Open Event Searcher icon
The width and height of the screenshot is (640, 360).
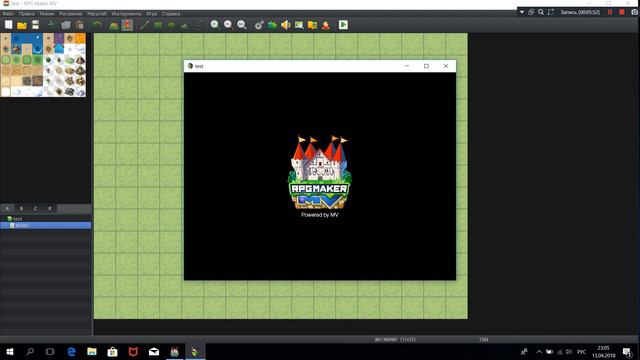click(x=299, y=25)
